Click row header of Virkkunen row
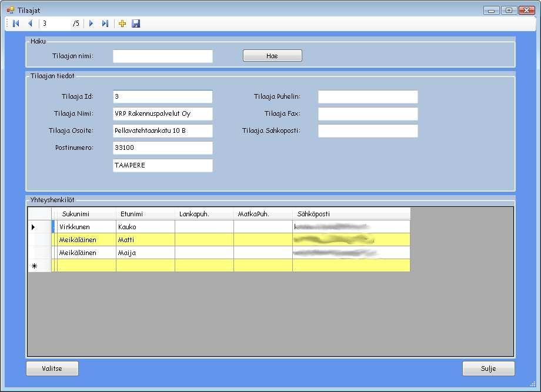 39,227
